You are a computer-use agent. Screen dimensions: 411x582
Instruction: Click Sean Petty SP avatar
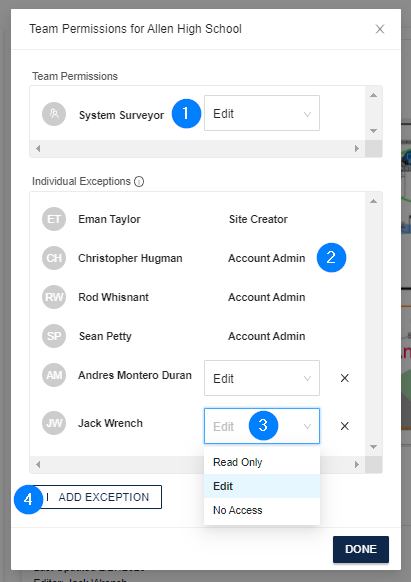point(54,336)
